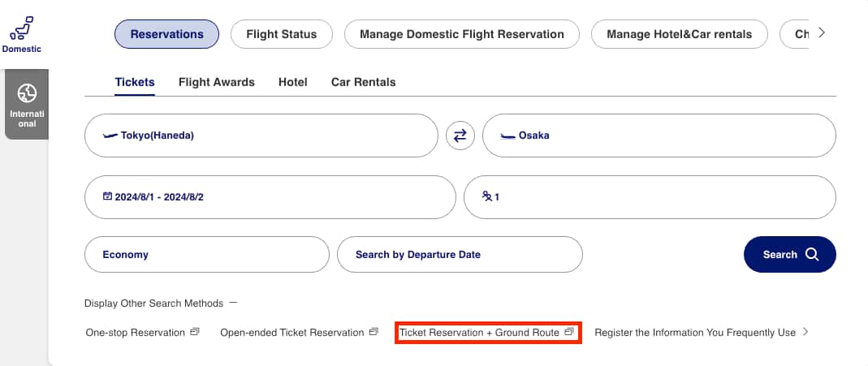Click the search magnifier icon
Viewport: 868px width, 366px height.
[x=812, y=255]
